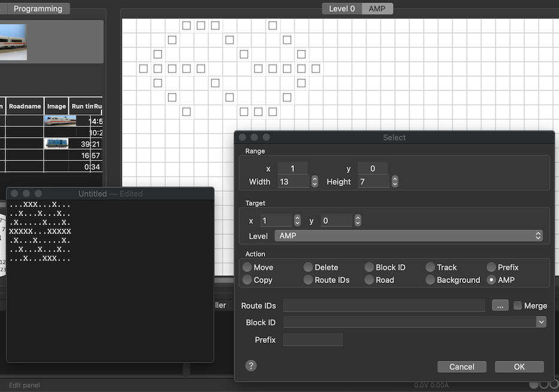559x392 pixels.
Task: Open Route IDs browse ellipsis button
Action: click(500, 305)
